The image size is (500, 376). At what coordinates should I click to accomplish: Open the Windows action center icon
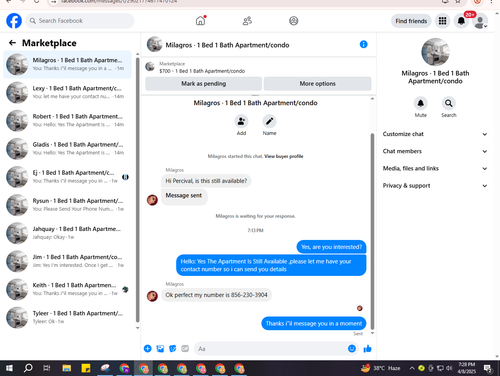pos(488,368)
